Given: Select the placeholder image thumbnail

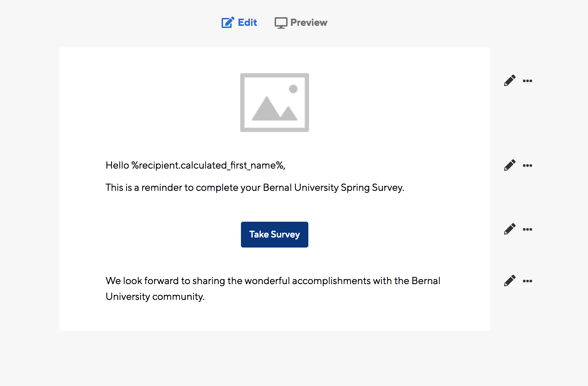Looking at the screenshot, I should [x=275, y=103].
